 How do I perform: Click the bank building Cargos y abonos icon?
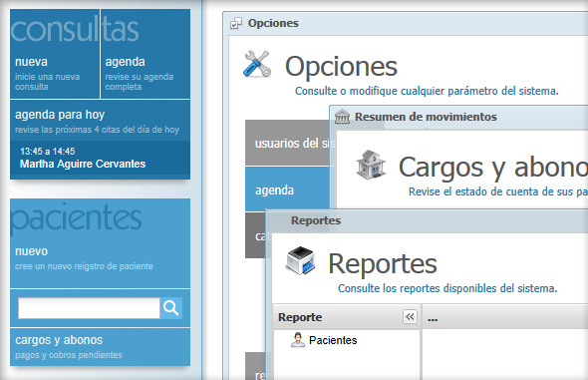[x=371, y=165]
